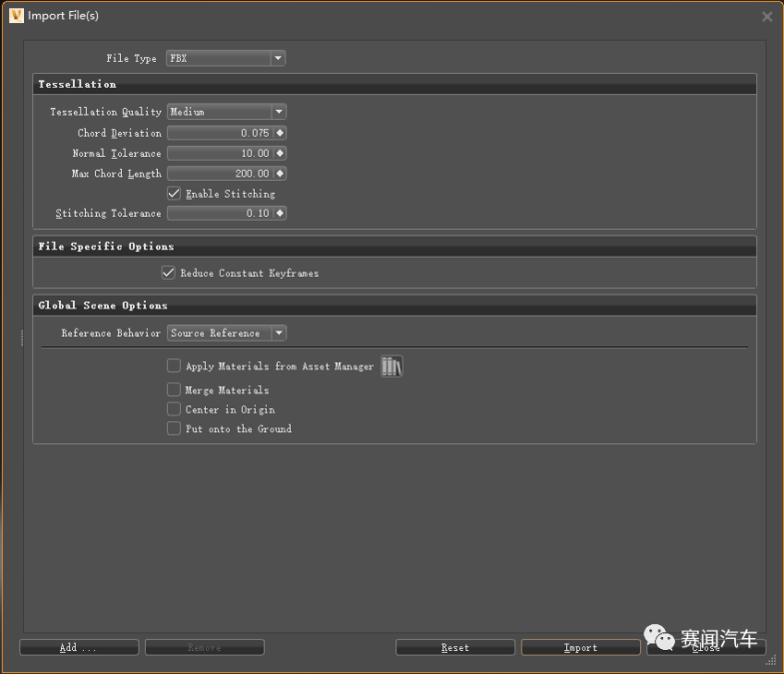Enable Apply Materials from Asset Manager
Screen dimensions: 784x674
coord(175,366)
